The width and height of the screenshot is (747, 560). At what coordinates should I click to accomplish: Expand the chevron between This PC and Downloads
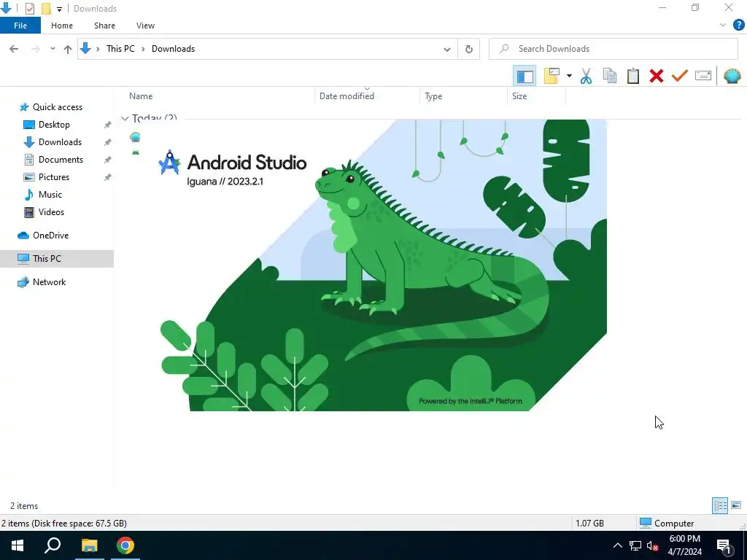click(x=143, y=49)
